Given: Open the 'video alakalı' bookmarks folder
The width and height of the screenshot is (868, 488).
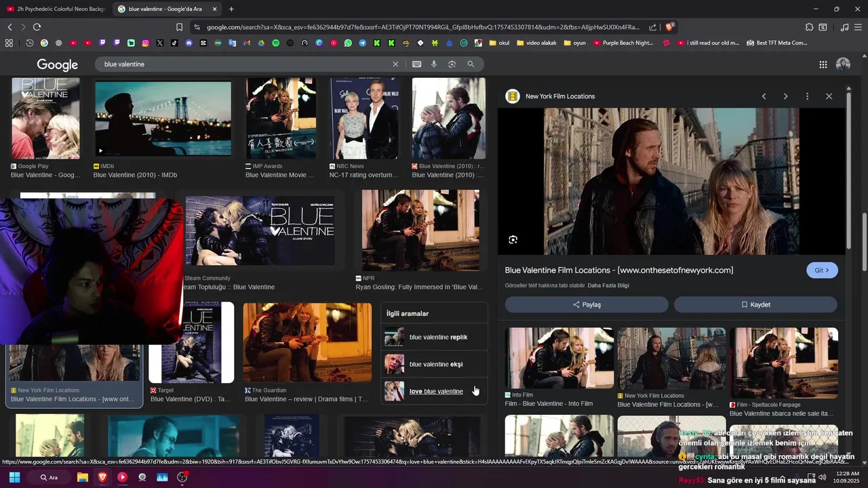Looking at the screenshot, I should 536,43.
